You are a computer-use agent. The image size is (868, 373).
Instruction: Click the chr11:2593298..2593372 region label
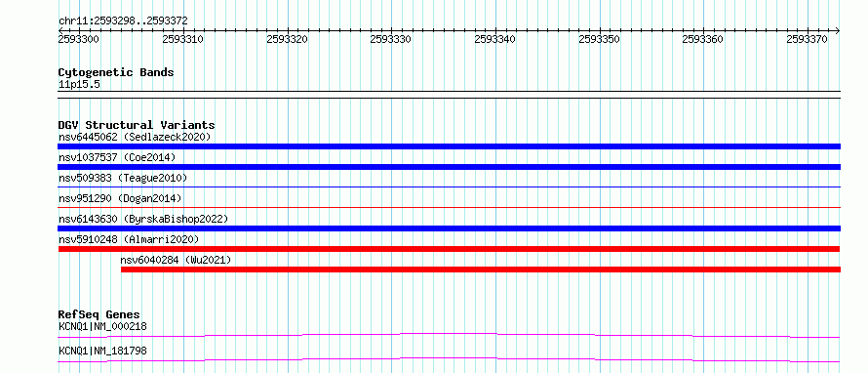(x=123, y=21)
